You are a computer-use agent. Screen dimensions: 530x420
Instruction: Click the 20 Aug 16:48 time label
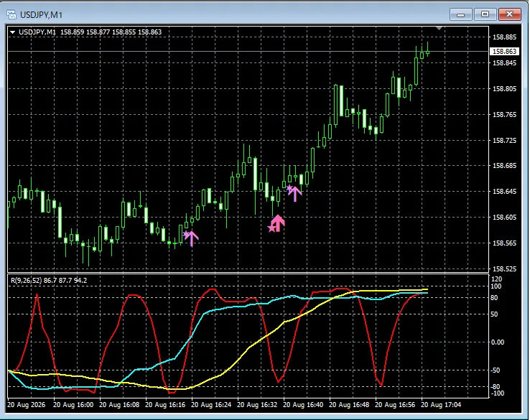(349, 405)
